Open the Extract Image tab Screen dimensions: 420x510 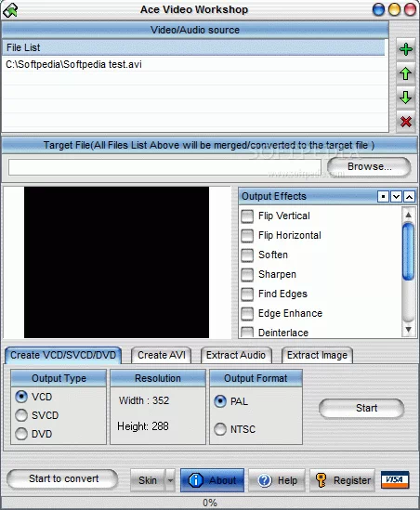point(317,355)
